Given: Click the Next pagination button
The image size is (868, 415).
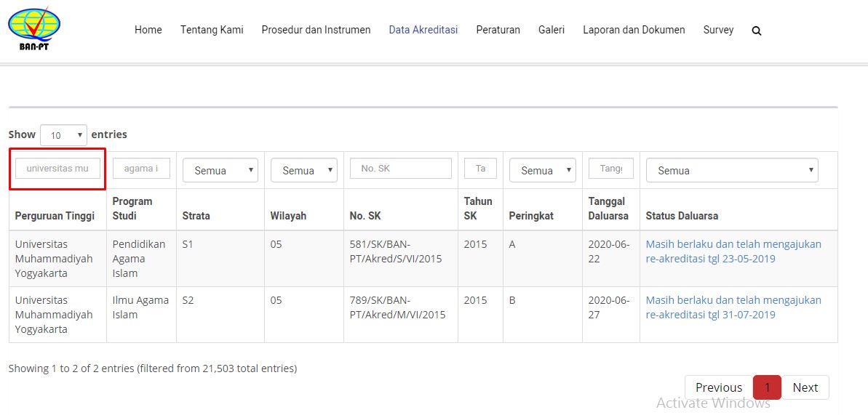Looking at the screenshot, I should tap(805, 387).
